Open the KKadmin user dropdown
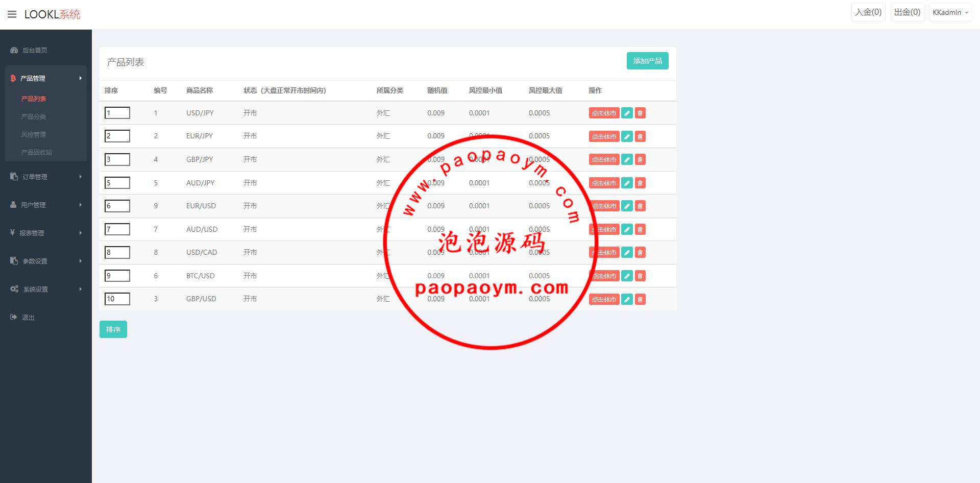Viewport: 980px width, 483px height. 950,12
